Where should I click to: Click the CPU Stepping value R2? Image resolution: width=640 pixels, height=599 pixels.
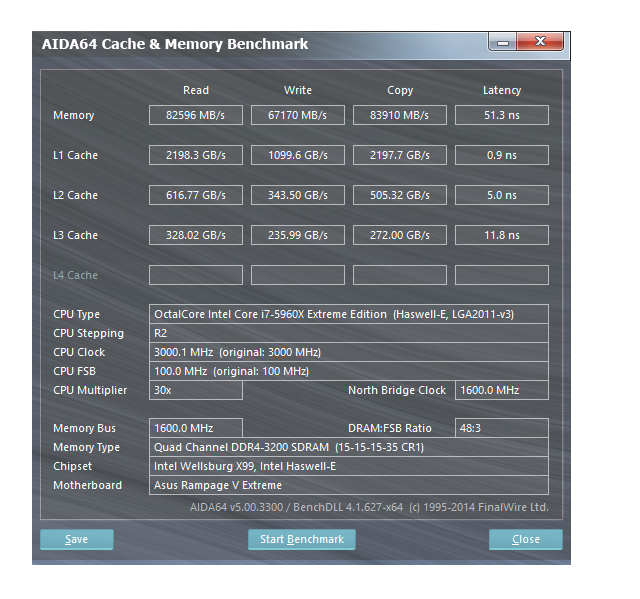tap(349, 333)
